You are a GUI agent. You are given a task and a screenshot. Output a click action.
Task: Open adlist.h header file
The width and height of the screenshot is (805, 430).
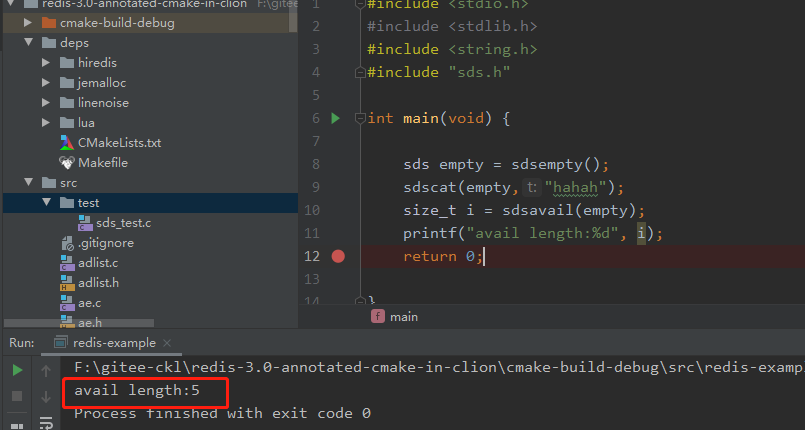click(98, 282)
